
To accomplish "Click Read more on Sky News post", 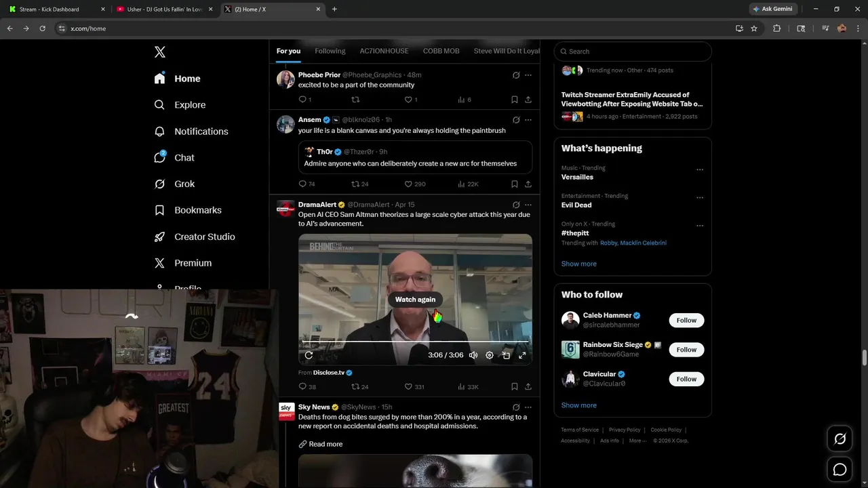I will [x=325, y=444].
